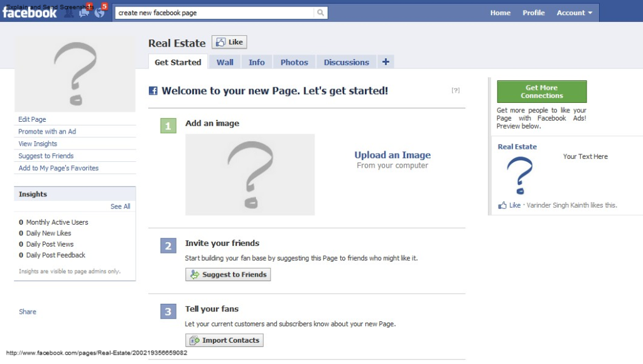
Task: Add a new tab with plus icon
Action: (386, 62)
